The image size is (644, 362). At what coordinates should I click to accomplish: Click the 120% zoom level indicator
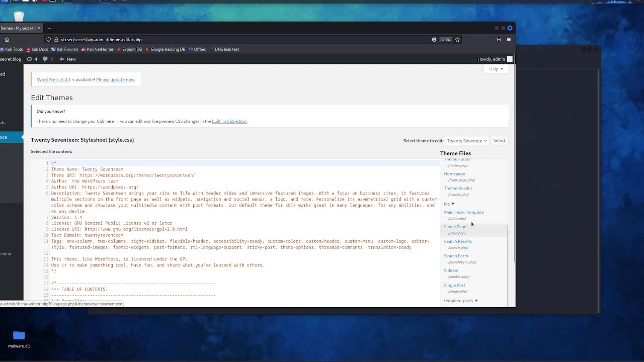click(x=445, y=40)
